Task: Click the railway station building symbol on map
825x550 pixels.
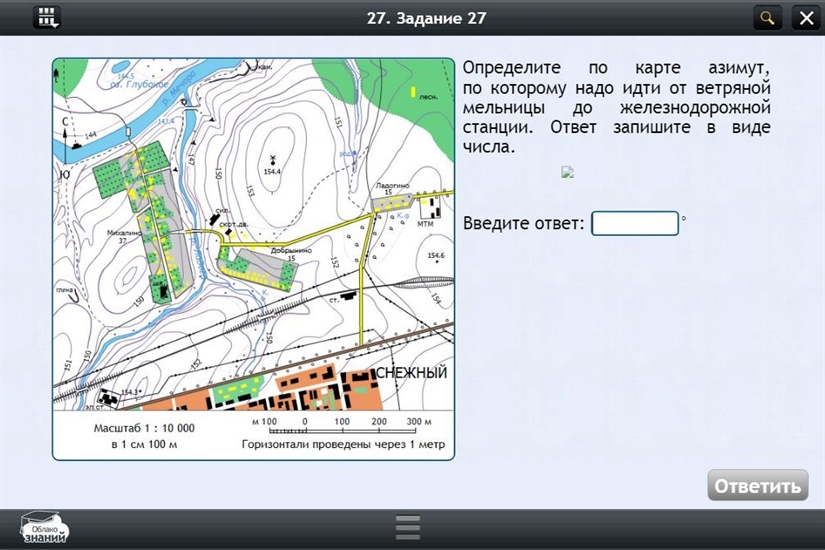Action: tap(347, 295)
